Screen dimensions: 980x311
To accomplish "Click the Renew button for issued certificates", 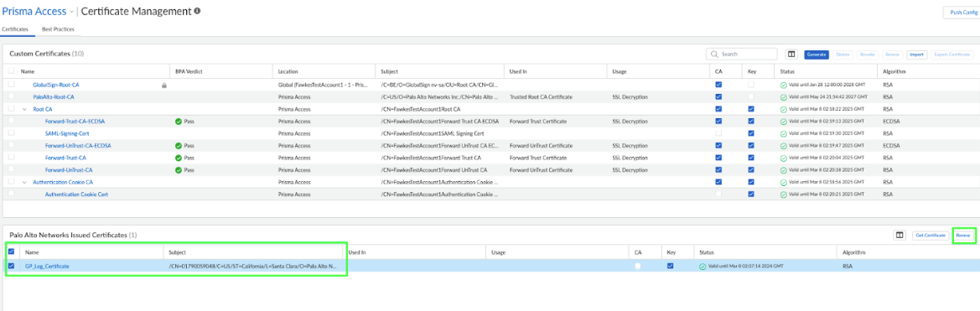I will [x=963, y=236].
